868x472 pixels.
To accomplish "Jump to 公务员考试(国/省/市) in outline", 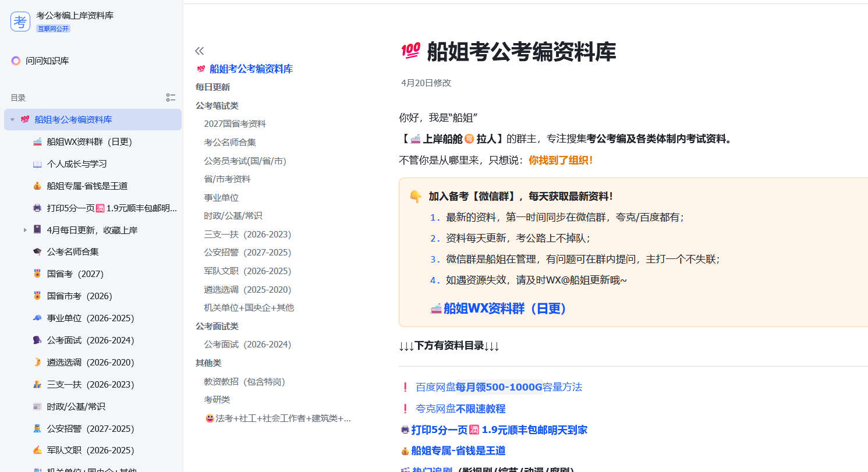I will click(245, 161).
